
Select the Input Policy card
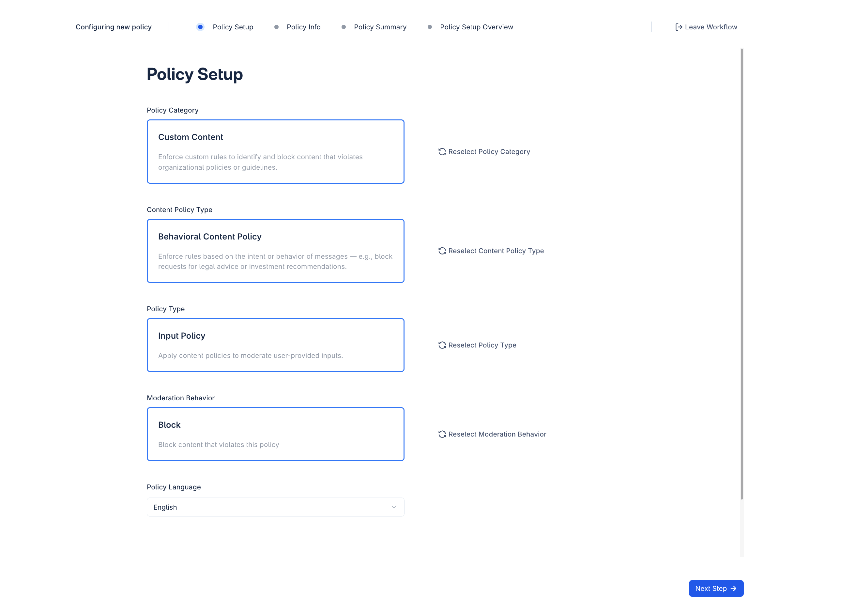pos(276,346)
